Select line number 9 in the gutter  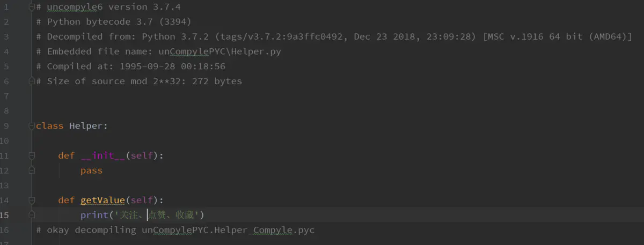[x=5, y=126]
